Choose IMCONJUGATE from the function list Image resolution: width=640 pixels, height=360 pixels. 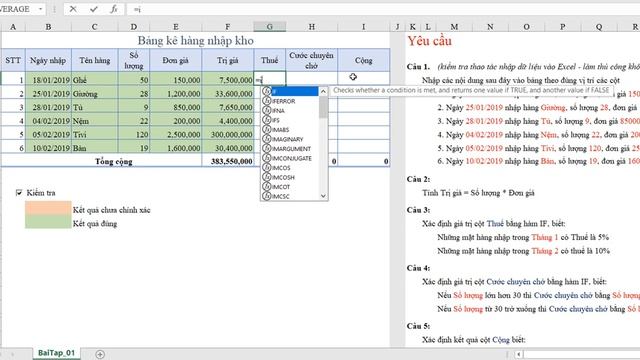290,158
